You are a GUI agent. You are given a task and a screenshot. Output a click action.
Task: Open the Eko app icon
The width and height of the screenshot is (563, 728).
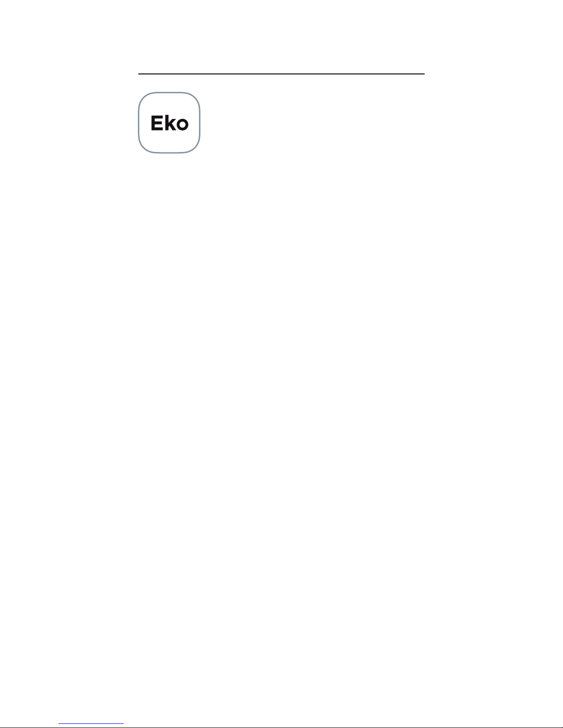pos(169,123)
